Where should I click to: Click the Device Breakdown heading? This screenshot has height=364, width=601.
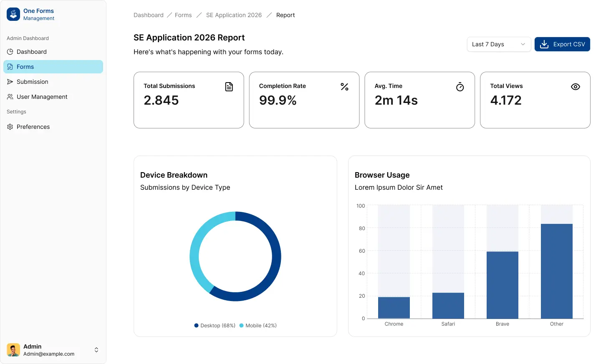click(x=174, y=175)
